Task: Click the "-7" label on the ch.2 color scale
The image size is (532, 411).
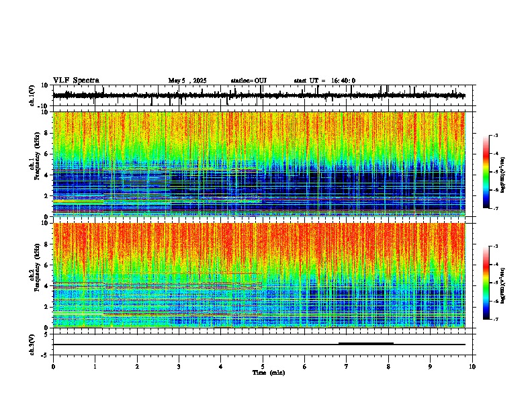Action: point(495,319)
